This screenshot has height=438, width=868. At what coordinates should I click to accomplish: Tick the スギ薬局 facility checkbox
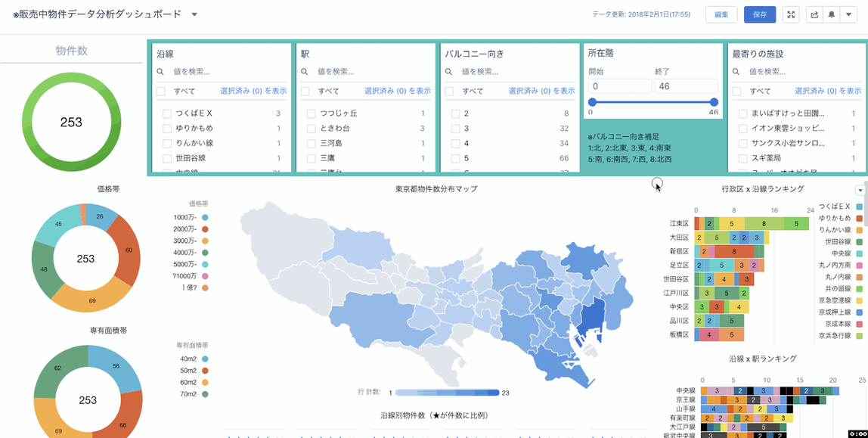pos(743,158)
